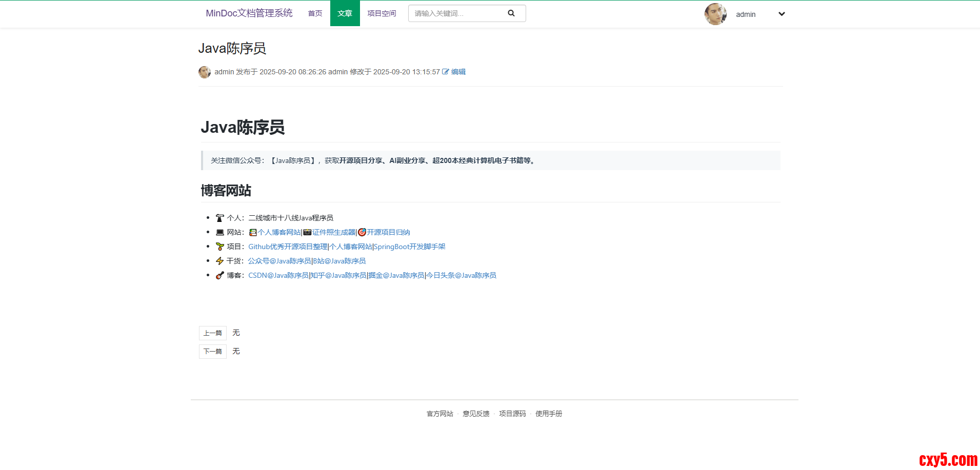Screen dimensions: 980x470
Task: Open the 使用手册 footer link
Action: pos(549,414)
